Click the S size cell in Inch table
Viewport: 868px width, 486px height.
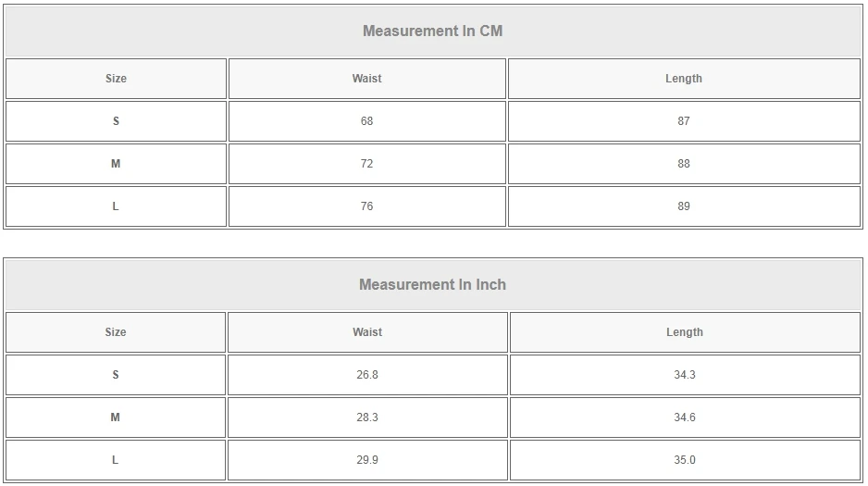[x=116, y=375]
